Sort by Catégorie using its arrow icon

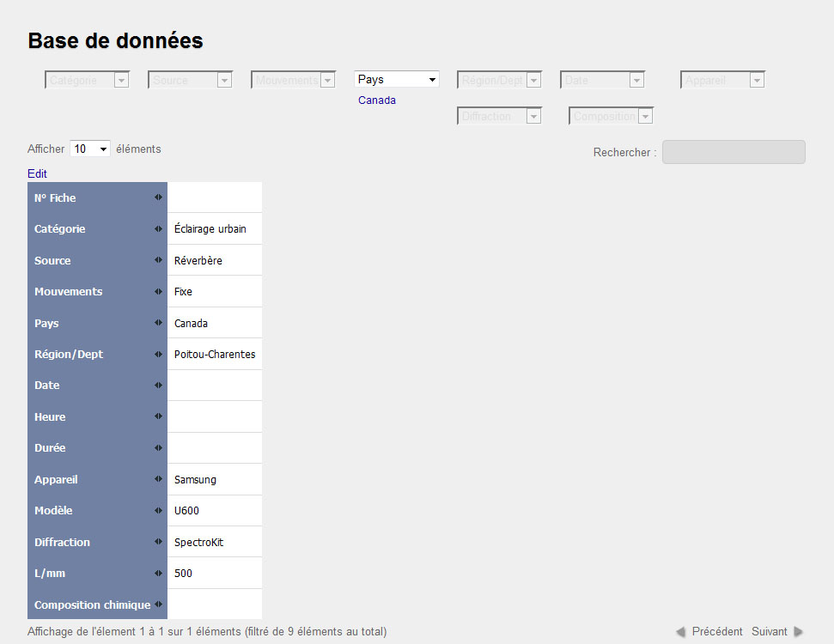[x=158, y=229]
